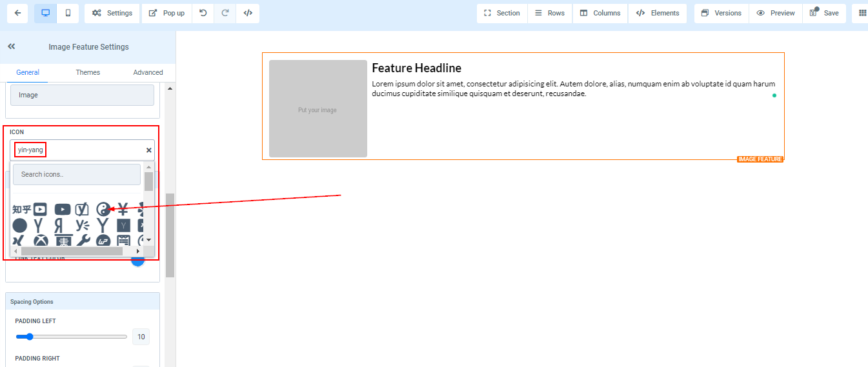
Task: Click the Preview button
Action: (776, 13)
